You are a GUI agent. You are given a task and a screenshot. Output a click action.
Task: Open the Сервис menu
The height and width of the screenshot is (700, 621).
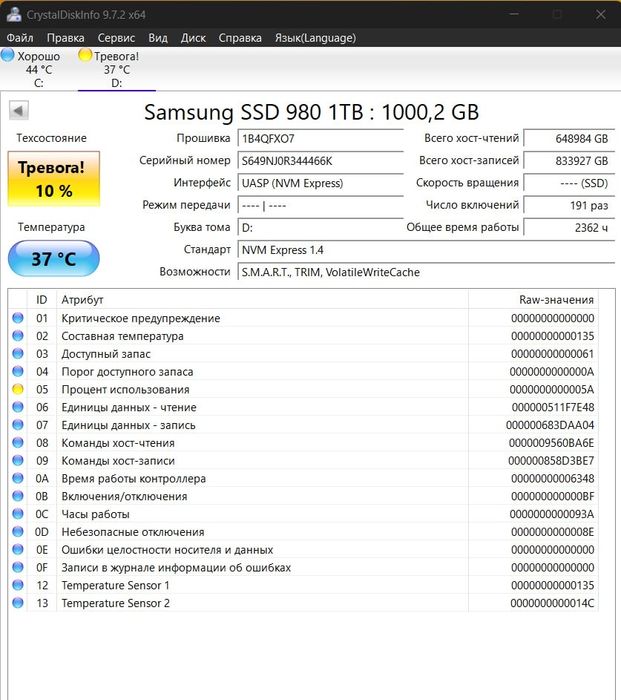pos(116,38)
